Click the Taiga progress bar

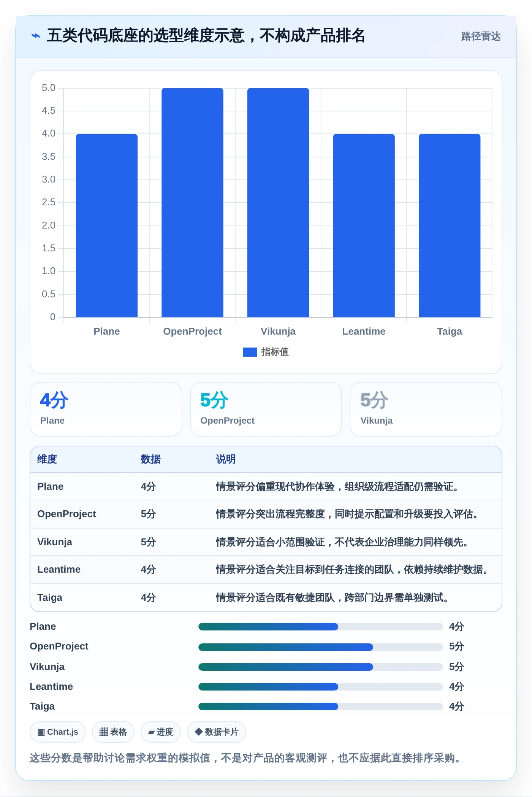coord(321,707)
